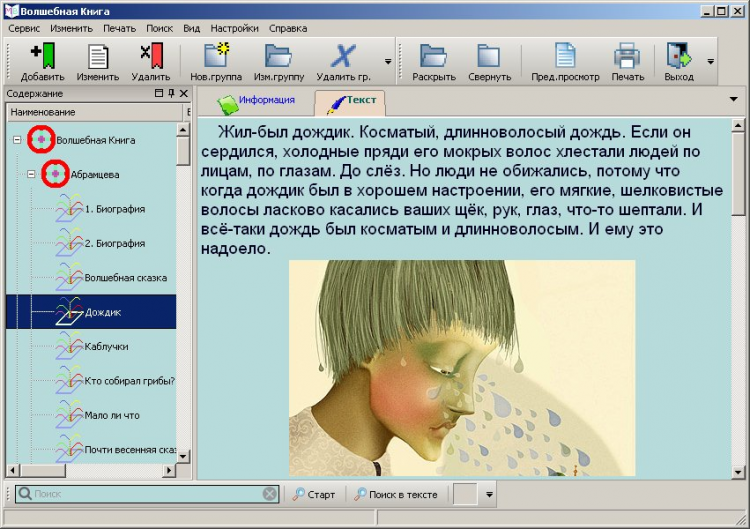Click icon beside Кто собирал грибы?
750x529 pixels.
pyautogui.click(x=69, y=381)
